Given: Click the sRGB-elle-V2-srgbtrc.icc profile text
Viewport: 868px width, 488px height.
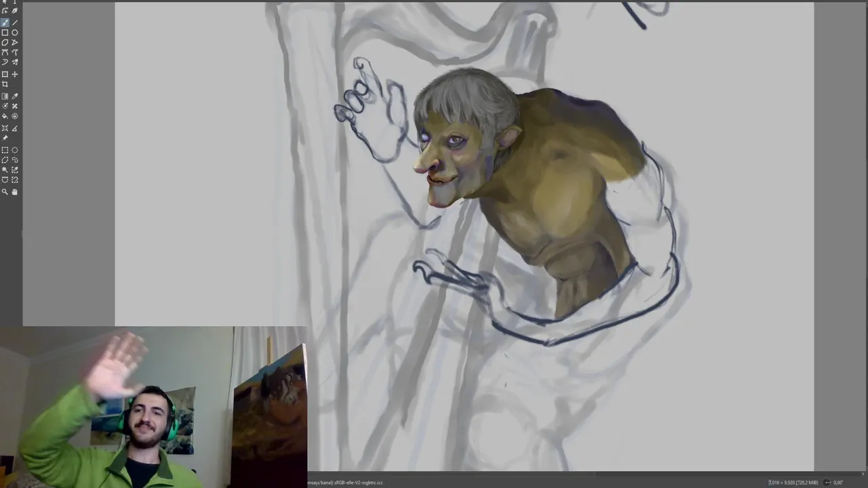Looking at the screenshot, I should (358, 483).
